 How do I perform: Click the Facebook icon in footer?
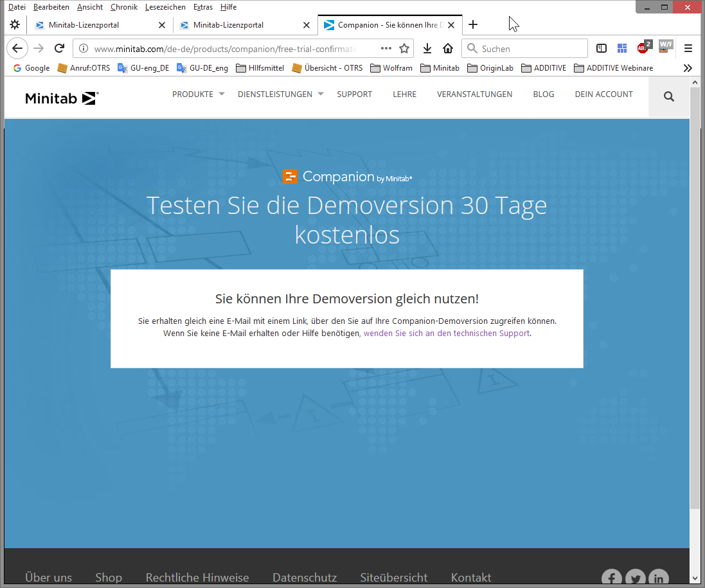612,578
